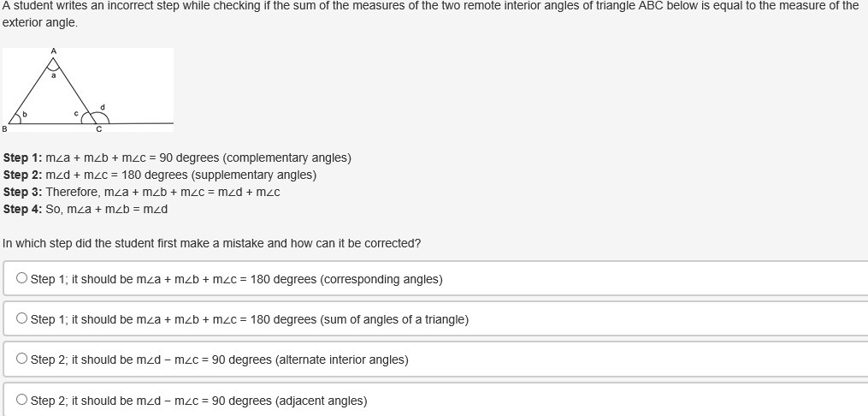Select the 'alternate interior angles' radio option
The height and width of the screenshot is (416, 868).
pyautogui.click(x=22, y=360)
